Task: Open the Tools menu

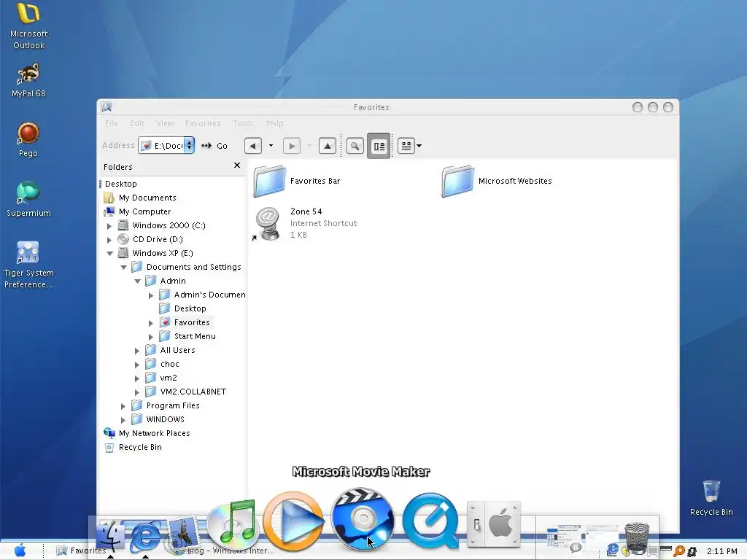Action: click(x=244, y=123)
